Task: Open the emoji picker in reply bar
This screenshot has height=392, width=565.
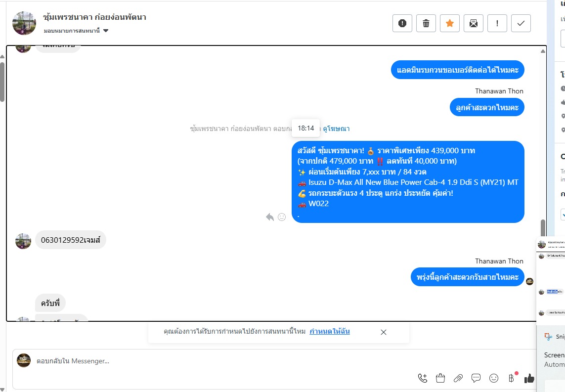Action: coord(494,378)
